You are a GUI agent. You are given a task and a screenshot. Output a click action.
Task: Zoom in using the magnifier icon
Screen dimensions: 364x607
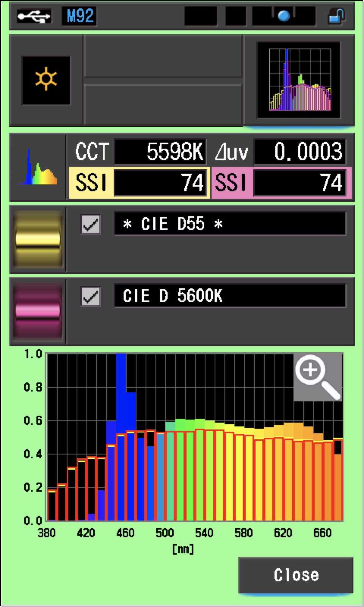coord(318,377)
